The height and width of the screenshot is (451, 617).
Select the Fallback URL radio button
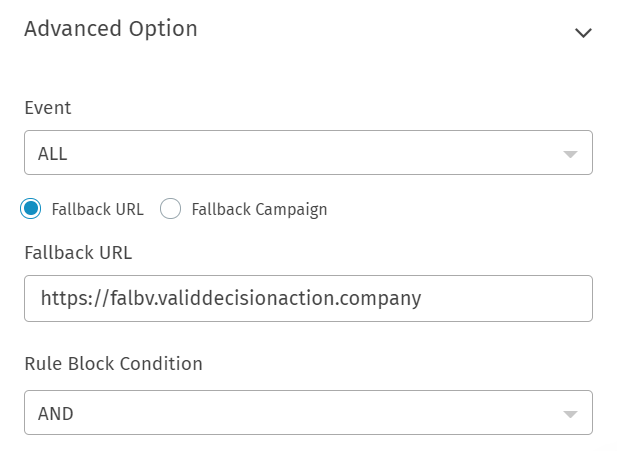(x=31, y=209)
